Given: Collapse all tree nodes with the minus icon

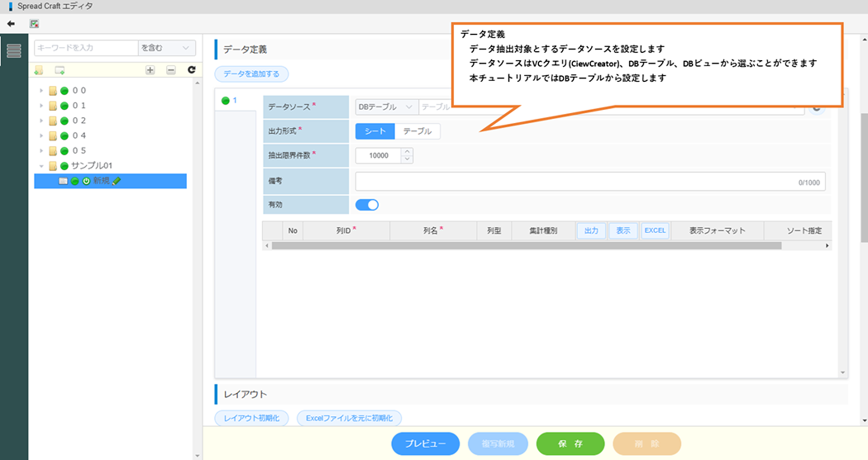Looking at the screenshot, I should tap(171, 70).
